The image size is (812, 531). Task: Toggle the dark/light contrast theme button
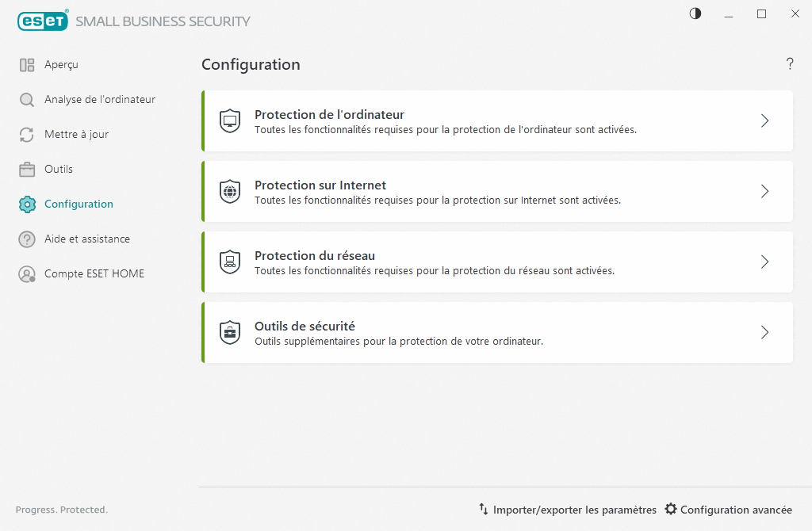695,13
